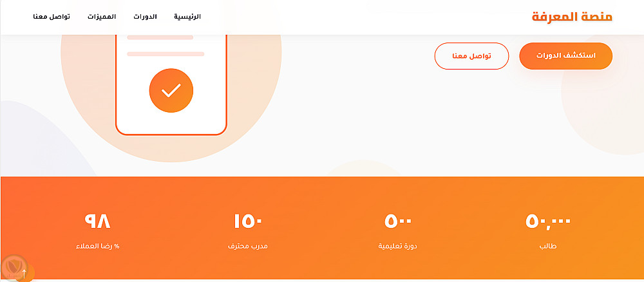The height and width of the screenshot is (282, 644).
Task: Click the top pink line in document illustration
Action: pos(160,37)
